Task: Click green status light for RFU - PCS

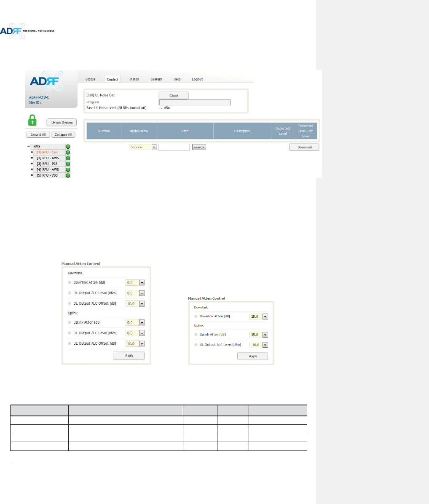Action: [x=68, y=164]
